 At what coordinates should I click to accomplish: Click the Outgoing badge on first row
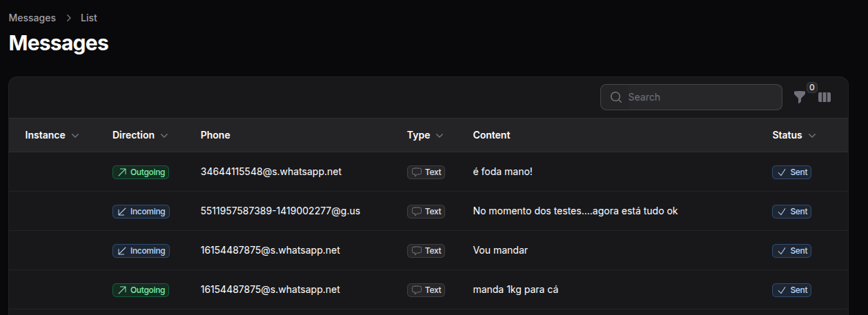click(x=141, y=172)
